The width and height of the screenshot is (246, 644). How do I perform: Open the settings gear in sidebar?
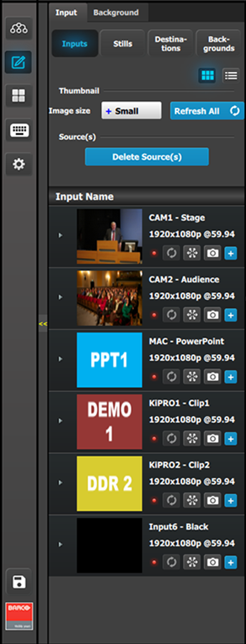(x=19, y=164)
